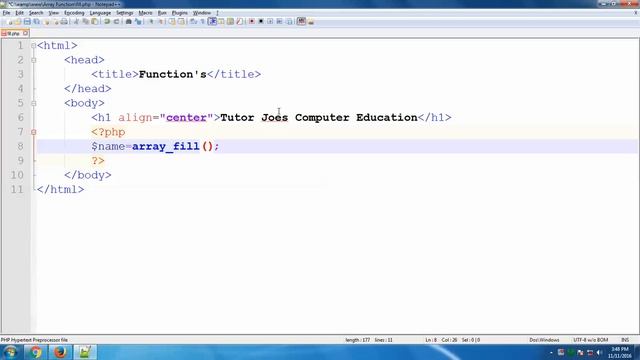Click the Save All toolbar icon
The width and height of the screenshot is (640, 360).
tap(36, 21)
